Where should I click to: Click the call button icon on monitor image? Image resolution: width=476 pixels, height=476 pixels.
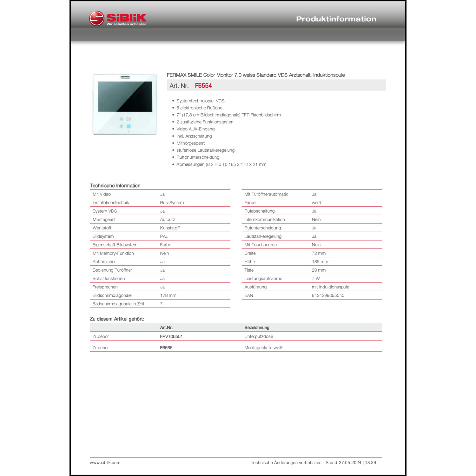point(129,119)
